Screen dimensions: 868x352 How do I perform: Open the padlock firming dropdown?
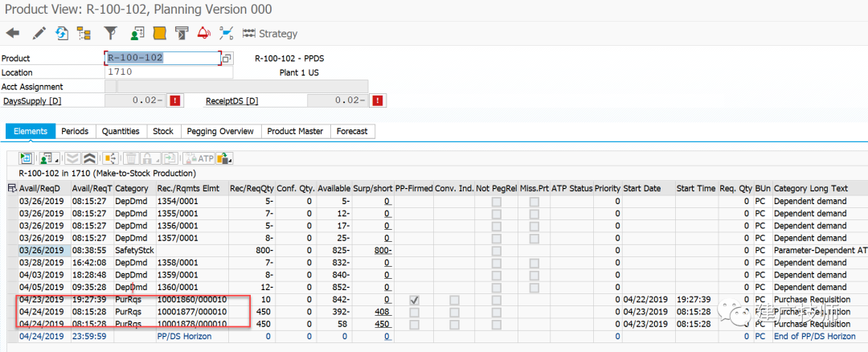[x=149, y=158]
